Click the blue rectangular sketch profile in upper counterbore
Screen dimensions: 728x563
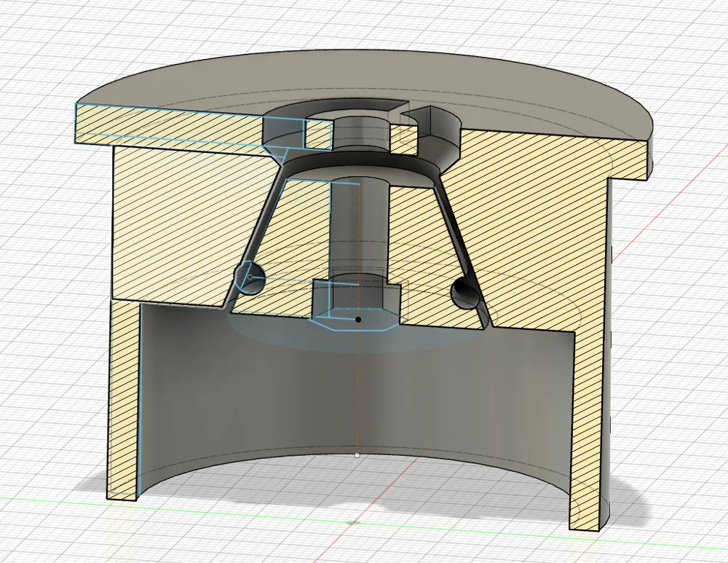[318, 134]
